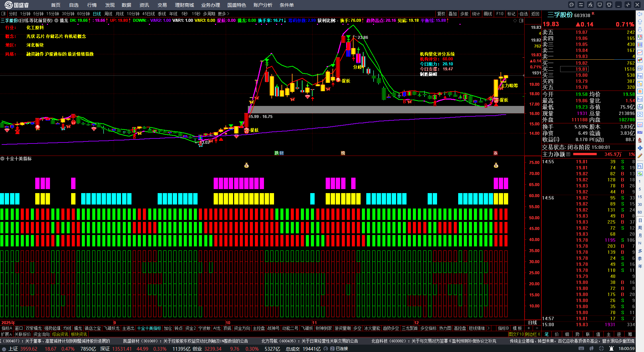Image resolution: width=644 pixels, height=352 pixels.
Task: Open the message center chat icon
Action: 572,5
